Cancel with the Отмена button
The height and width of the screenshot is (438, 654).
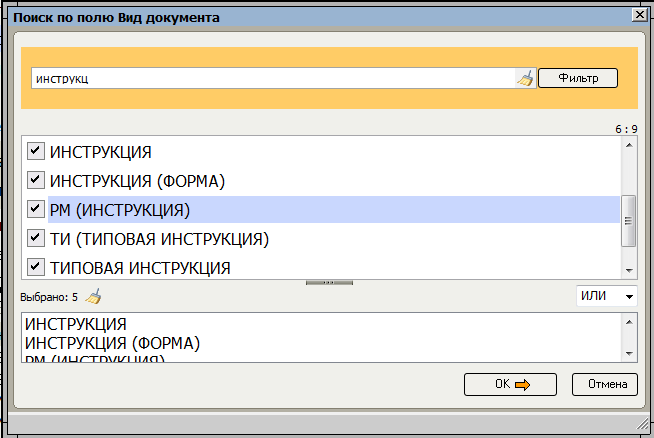604,384
